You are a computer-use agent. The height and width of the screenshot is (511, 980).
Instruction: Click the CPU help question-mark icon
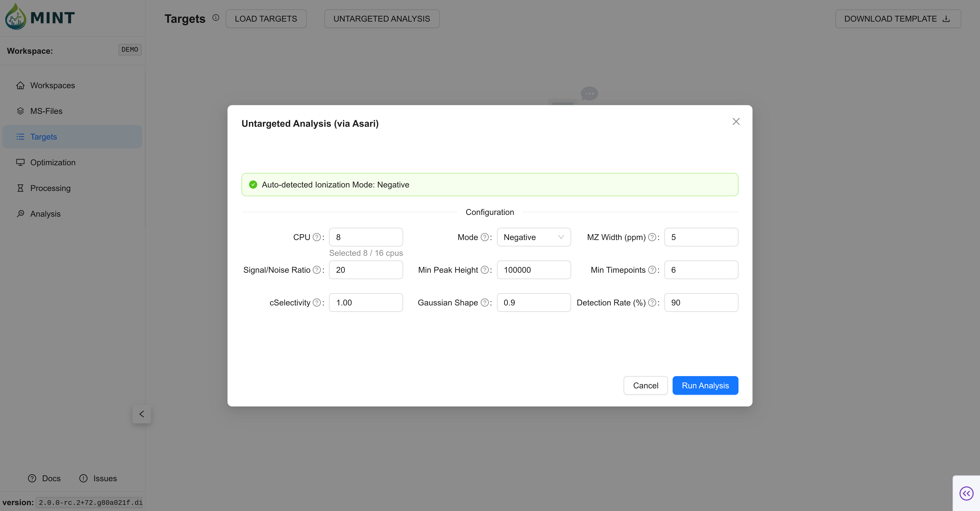click(x=316, y=237)
